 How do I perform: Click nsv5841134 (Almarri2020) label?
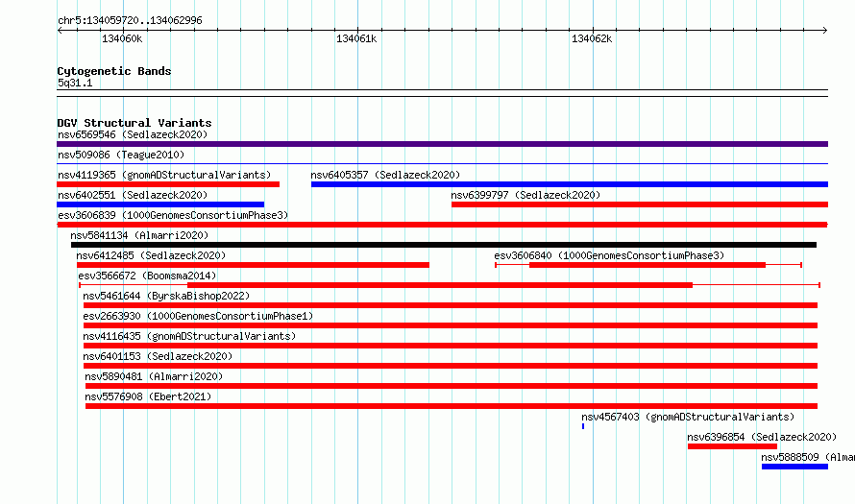(139, 235)
